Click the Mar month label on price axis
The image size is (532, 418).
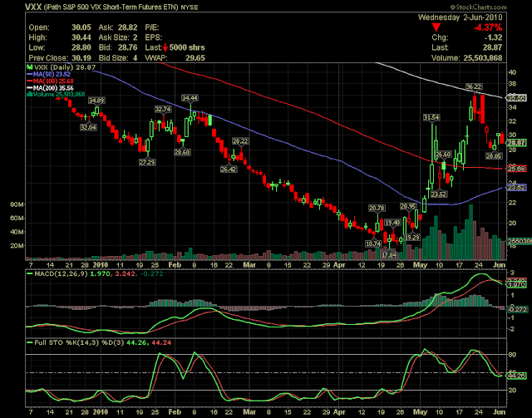249,265
